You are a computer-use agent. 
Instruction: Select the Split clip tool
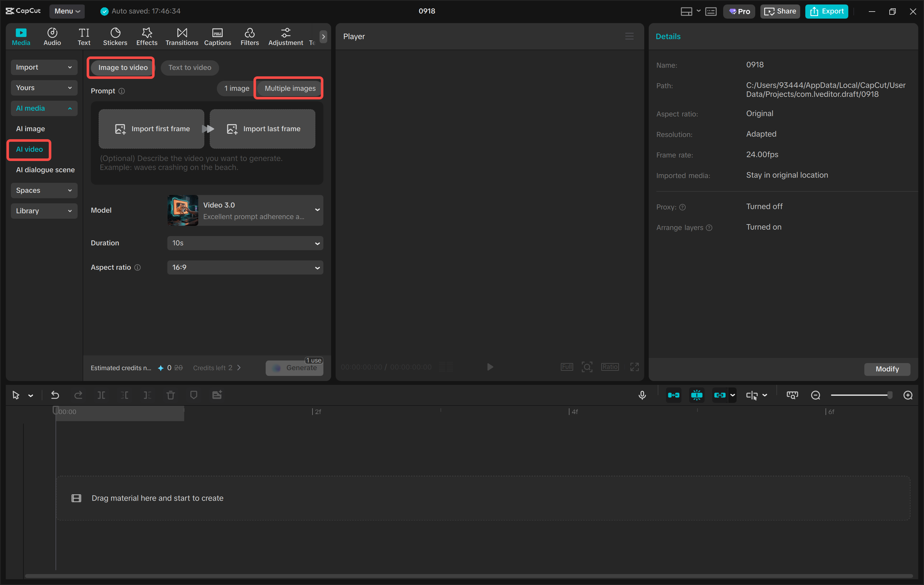[x=101, y=395]
